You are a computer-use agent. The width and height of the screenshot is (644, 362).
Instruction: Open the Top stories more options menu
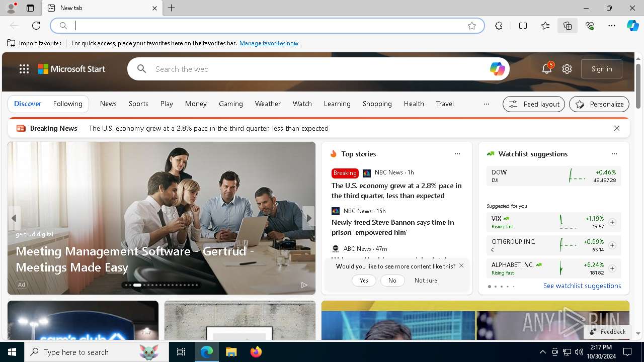pyautogui.click(x=457, y=154)
